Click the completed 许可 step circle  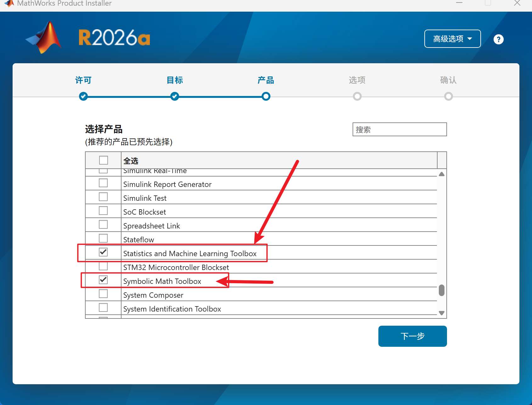tap(83, 96)
